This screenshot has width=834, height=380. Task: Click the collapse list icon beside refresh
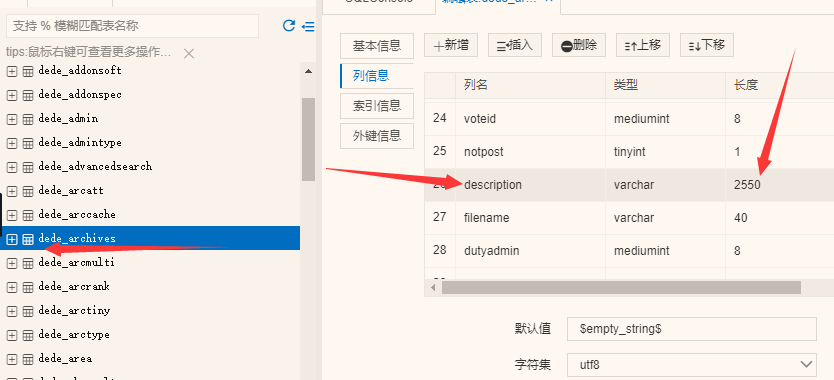tap(308, 26)
